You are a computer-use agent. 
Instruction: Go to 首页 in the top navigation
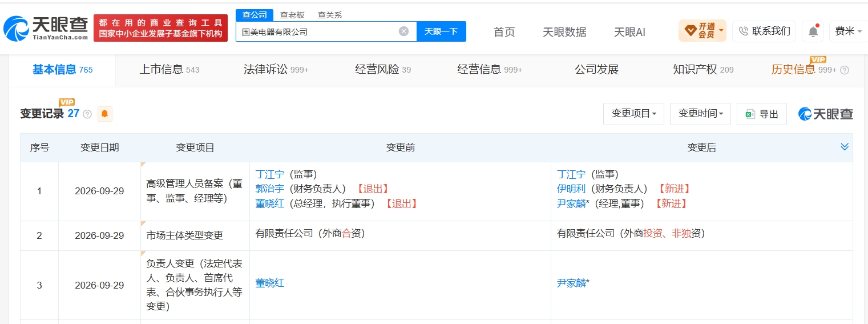point(504,32)
